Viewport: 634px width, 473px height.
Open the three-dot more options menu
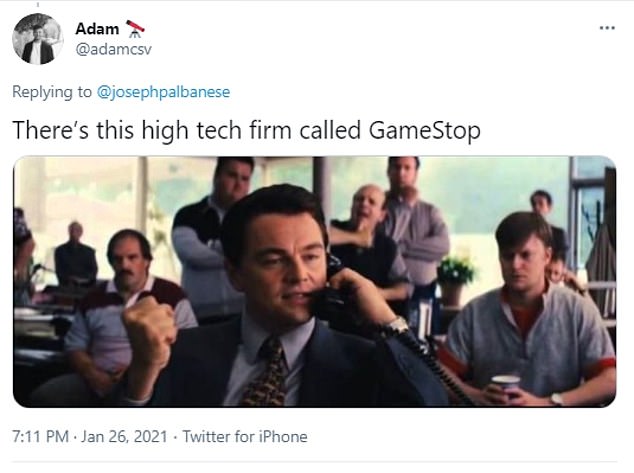[607, 28]
